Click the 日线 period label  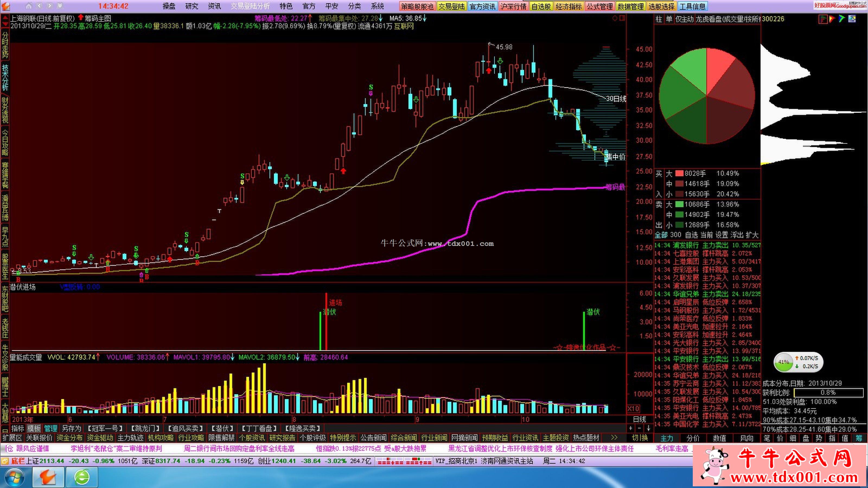pos(639,419)
